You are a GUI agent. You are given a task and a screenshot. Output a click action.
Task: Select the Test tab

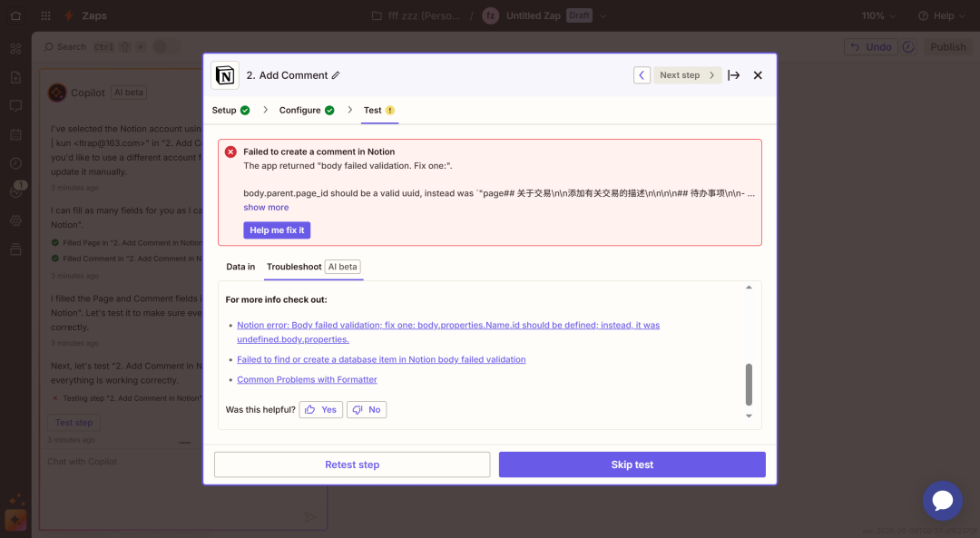coord(379,110)
